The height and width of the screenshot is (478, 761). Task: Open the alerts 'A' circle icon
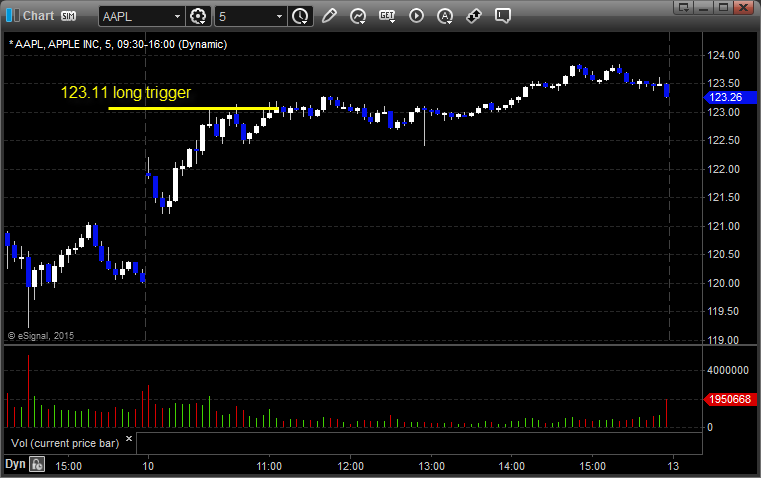[445, 16]
